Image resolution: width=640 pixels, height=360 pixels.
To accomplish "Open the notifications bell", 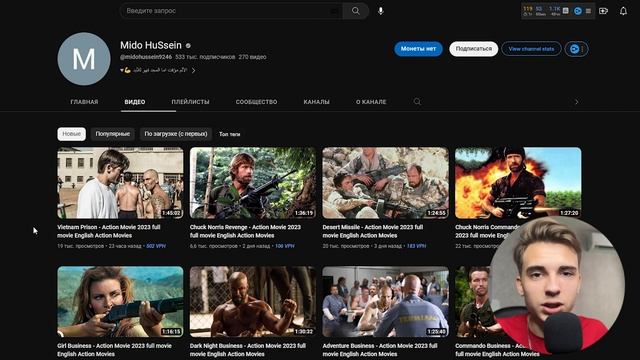I will pos(623,11).
